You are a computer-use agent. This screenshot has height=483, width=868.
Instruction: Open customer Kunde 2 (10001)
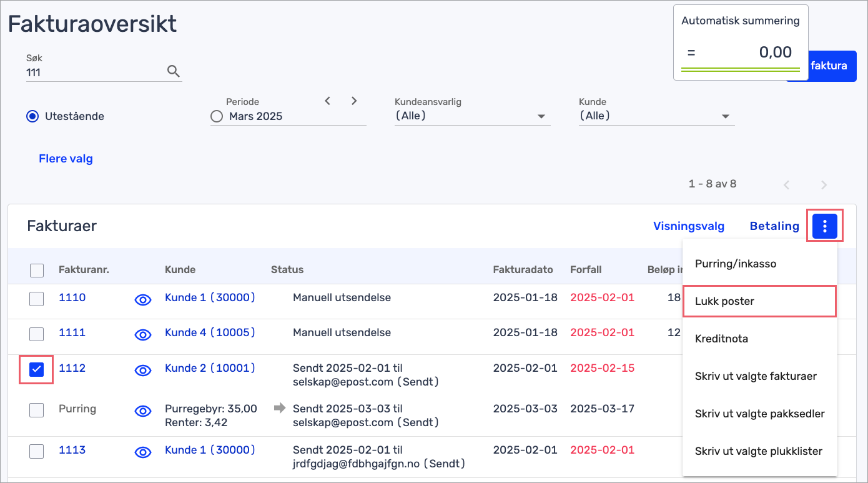click(210, 368)
